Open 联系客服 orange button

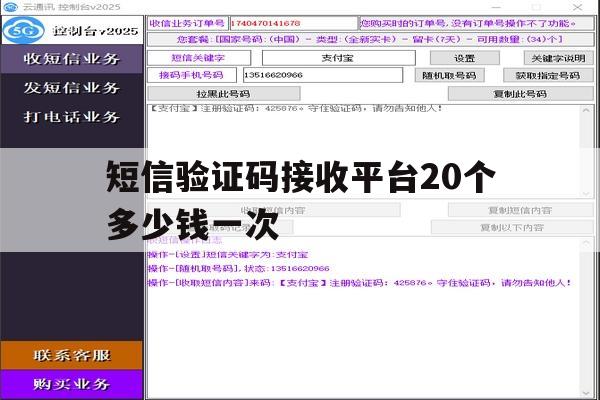[x=72, y=355]
